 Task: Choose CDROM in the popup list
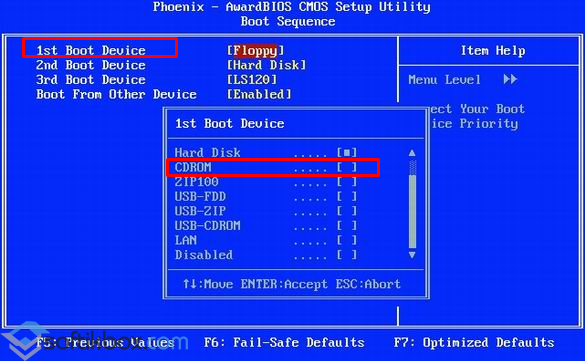[x=265, y=167]
